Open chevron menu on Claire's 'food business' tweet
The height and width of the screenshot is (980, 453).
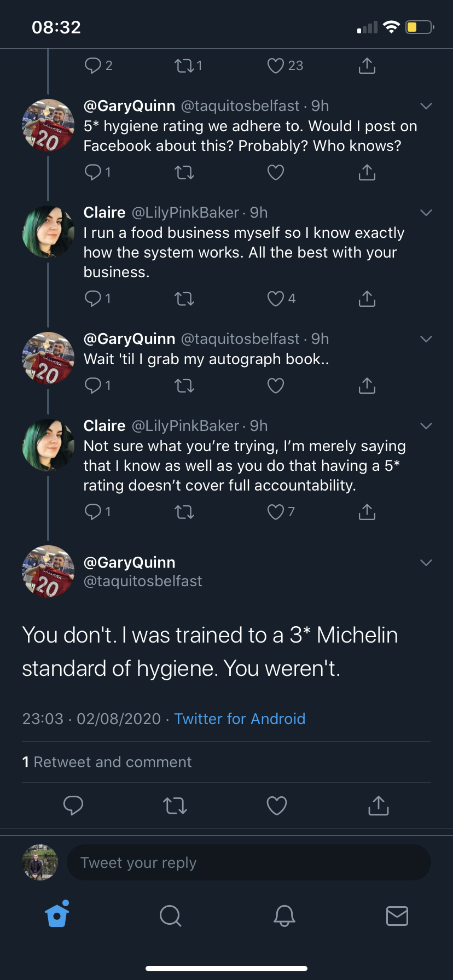click(x=426, y=213)
